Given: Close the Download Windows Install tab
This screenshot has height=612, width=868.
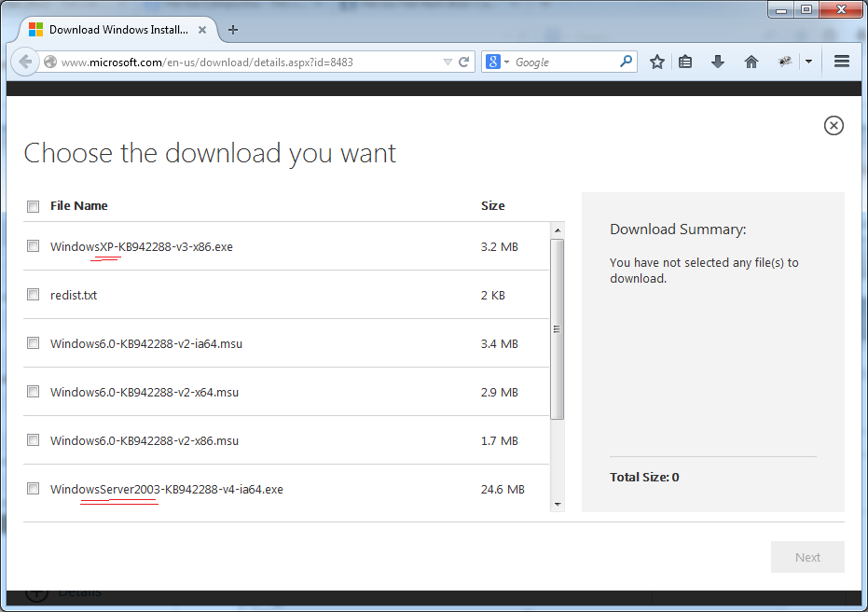Looking at the screenshot, I should (202, 30).
